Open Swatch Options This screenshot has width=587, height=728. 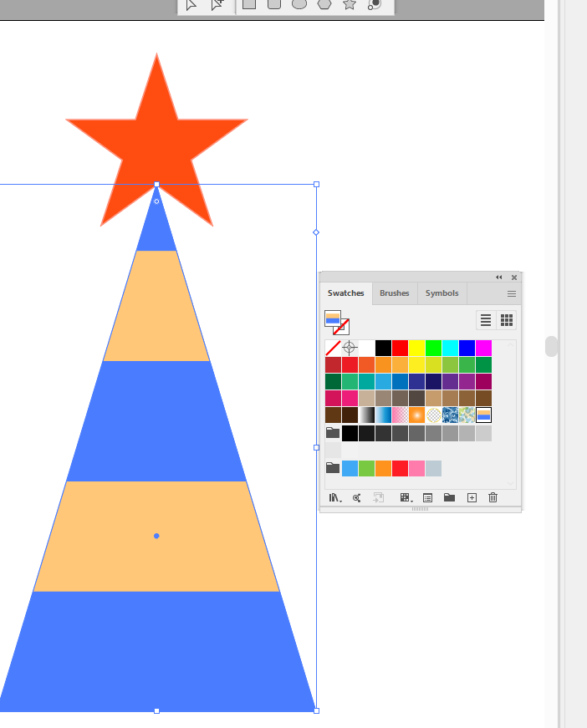(428, 497)
